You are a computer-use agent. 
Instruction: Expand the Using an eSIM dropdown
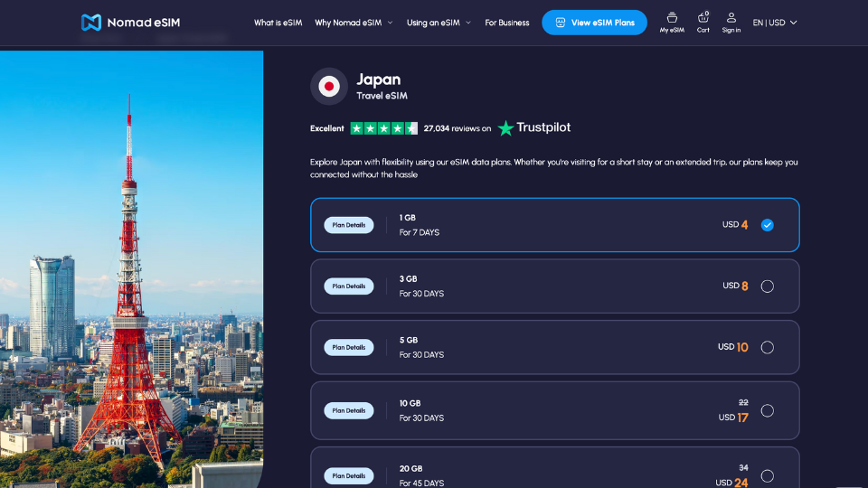pos(439,23)
